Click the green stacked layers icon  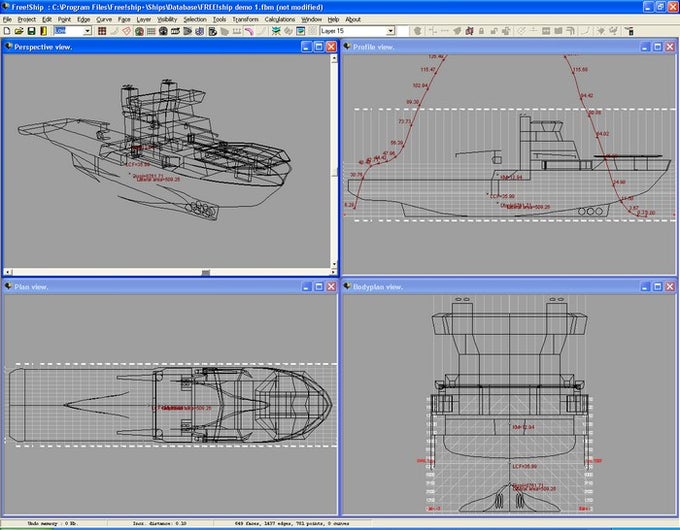tap(276, 31)
